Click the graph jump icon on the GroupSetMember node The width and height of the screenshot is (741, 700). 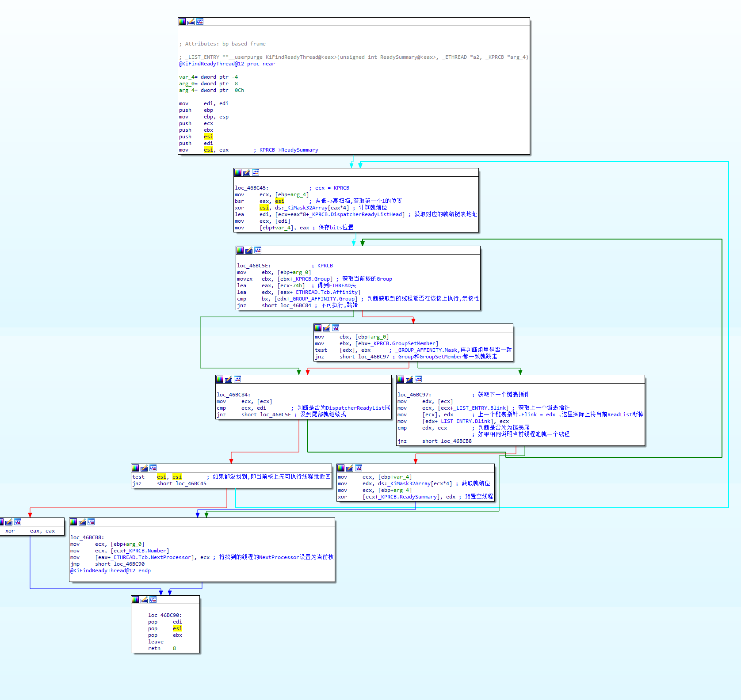click(x=336, y=328)
